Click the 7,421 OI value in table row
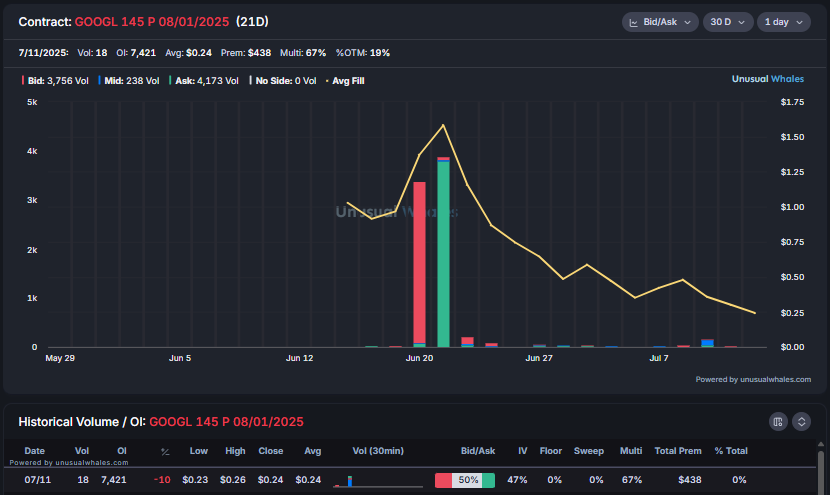This screenshot has width=830, height=495. pyautogui.click(x=114, y=480)
